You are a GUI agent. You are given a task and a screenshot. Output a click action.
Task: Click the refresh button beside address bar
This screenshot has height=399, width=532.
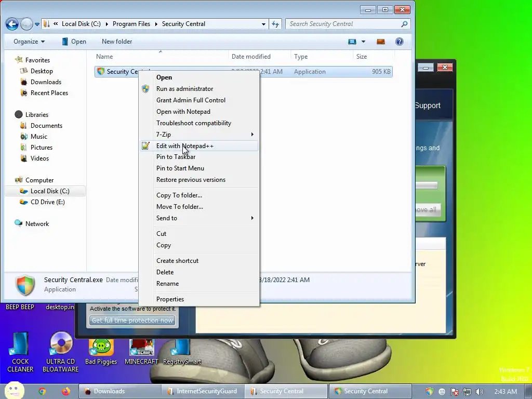click(275, 24)
